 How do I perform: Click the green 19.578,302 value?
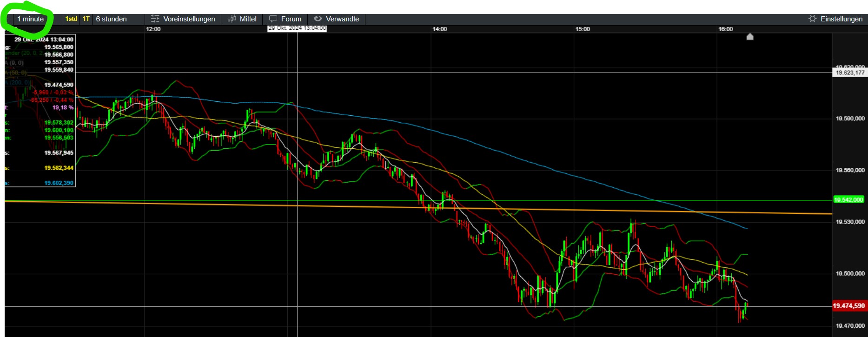pos(59,123)
